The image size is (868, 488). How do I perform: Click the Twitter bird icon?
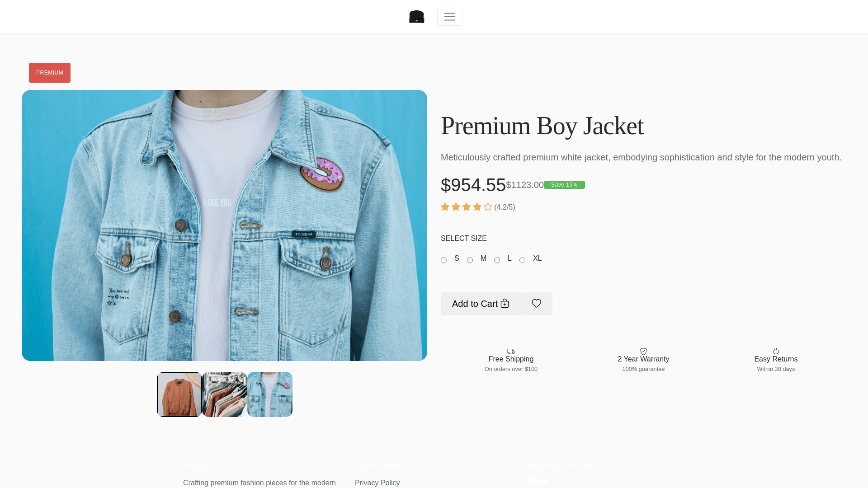[545, 481]
